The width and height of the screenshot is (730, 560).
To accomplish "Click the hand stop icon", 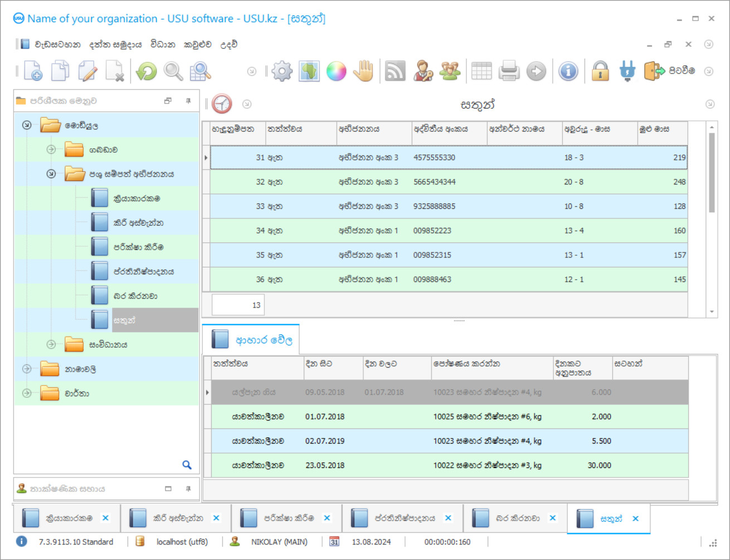I will pyautogui.click(x=363, y=71).
